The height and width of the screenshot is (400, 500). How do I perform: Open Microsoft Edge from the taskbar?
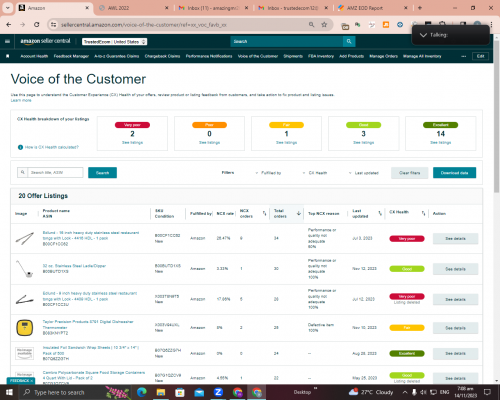tap(142, 392)
